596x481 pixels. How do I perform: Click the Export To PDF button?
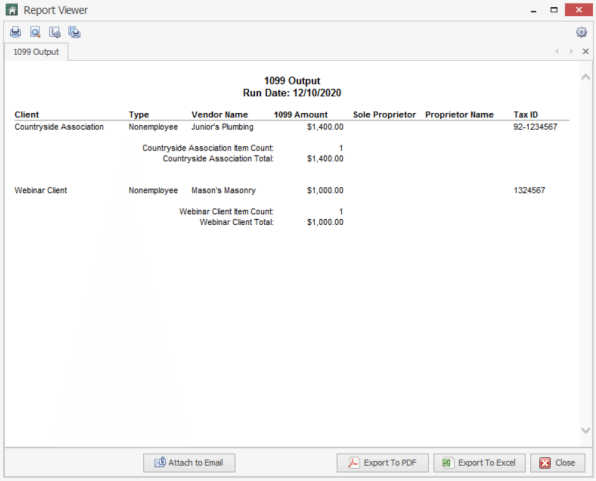pyautogui.click(x=382, y=463)
